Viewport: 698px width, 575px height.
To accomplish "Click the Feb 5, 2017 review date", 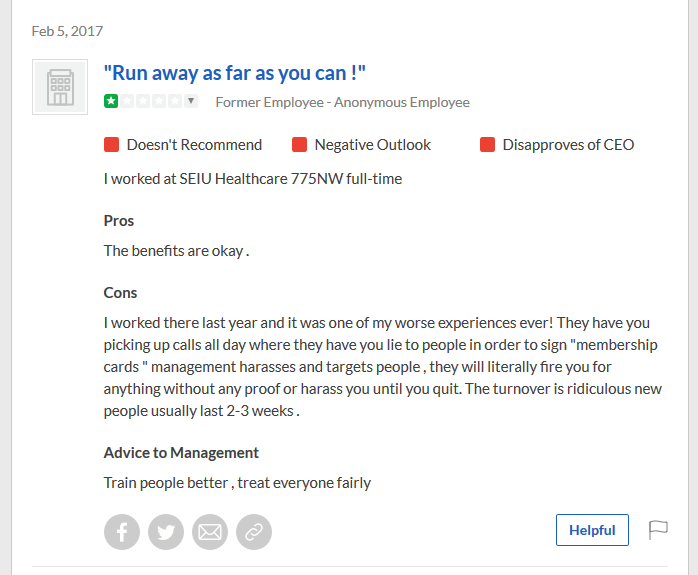I will point(67,31).
